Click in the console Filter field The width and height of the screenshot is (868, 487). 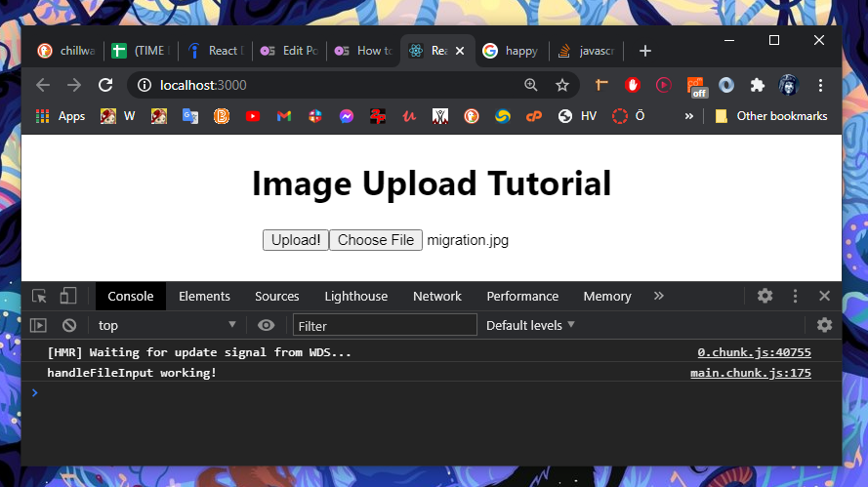[385, 325]
